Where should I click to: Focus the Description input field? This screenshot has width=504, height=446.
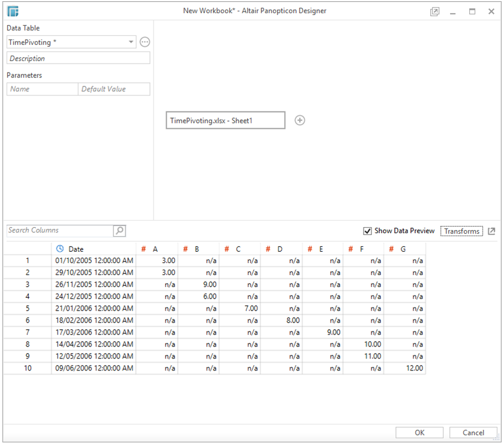[78, 58]
